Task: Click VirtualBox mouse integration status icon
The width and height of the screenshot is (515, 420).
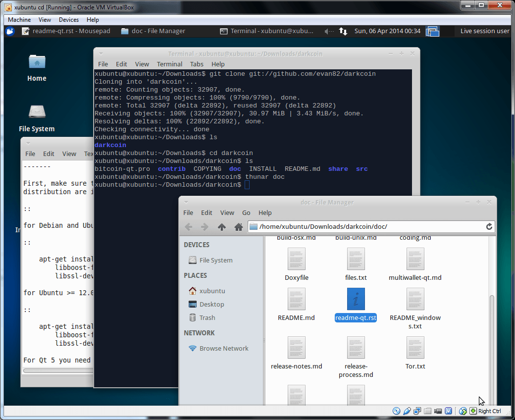Action: 463,411
